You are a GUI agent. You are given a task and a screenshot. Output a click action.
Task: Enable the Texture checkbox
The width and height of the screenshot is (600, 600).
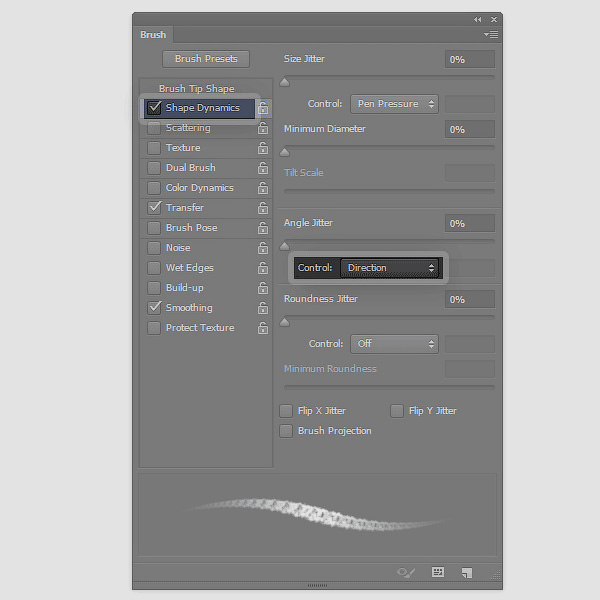tap(154, 148)
